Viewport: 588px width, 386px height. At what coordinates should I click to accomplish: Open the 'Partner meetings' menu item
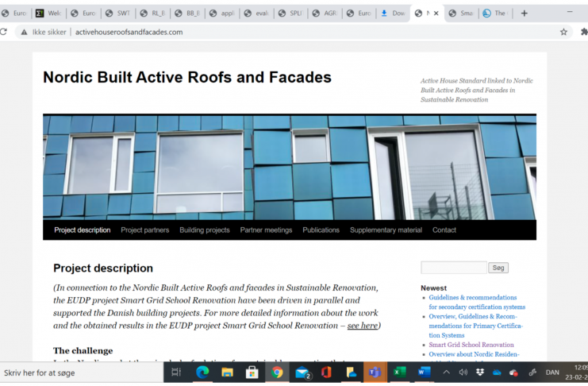(266, 230)
